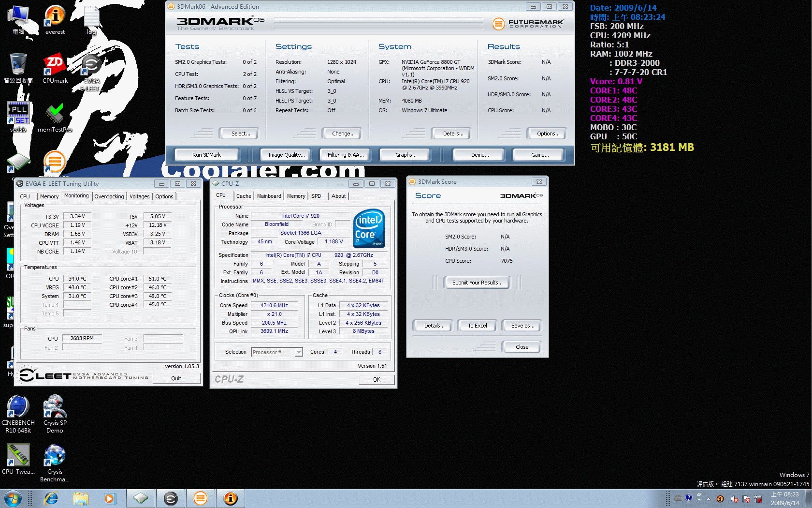Launch CINEBENCH R10 64Bit shortcut
The width and height of the screenshot is (812, 508).
[x=18, y=414]
